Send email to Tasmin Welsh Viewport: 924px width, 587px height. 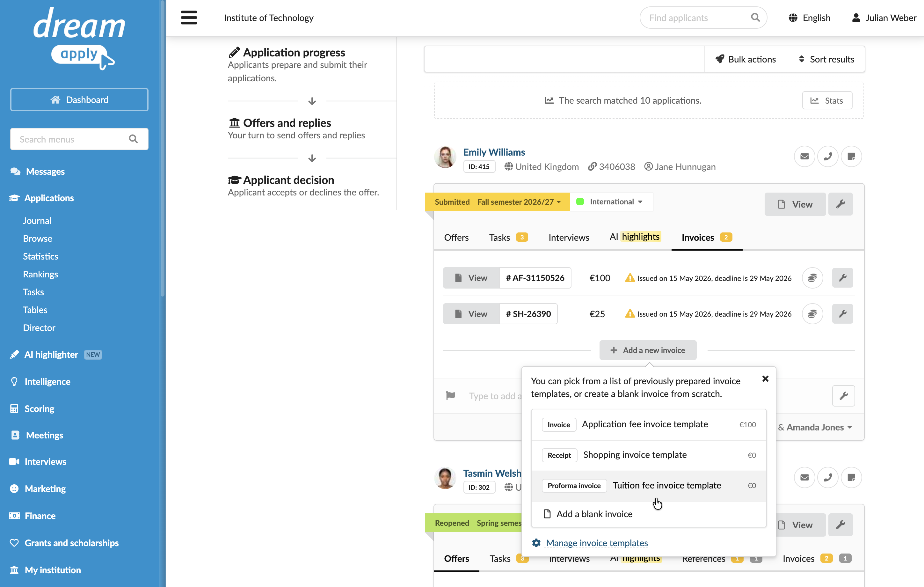pyautogui.click(x=804, y=478)
